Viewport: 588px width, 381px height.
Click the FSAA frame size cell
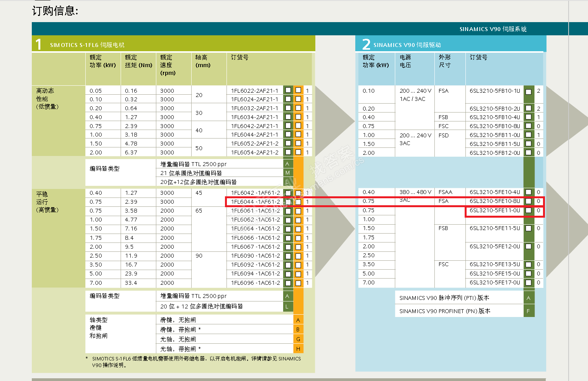(445, 192)
